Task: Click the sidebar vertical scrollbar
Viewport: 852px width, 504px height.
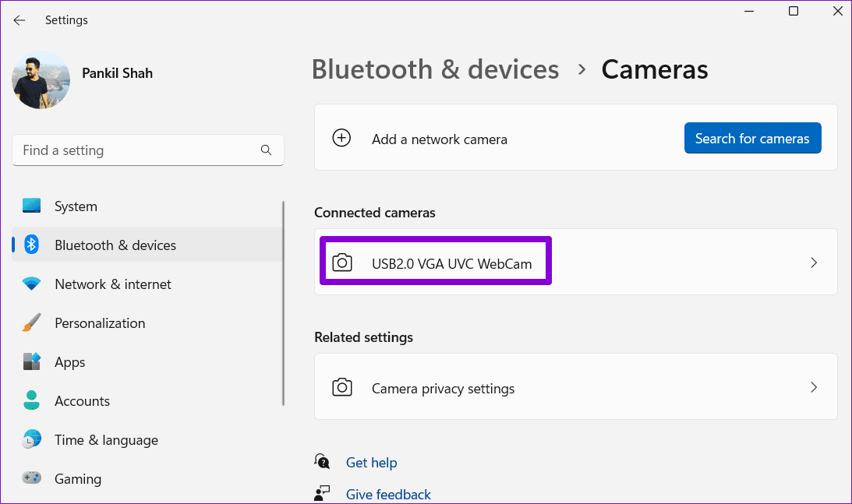Action: click(x=283, y=303)
